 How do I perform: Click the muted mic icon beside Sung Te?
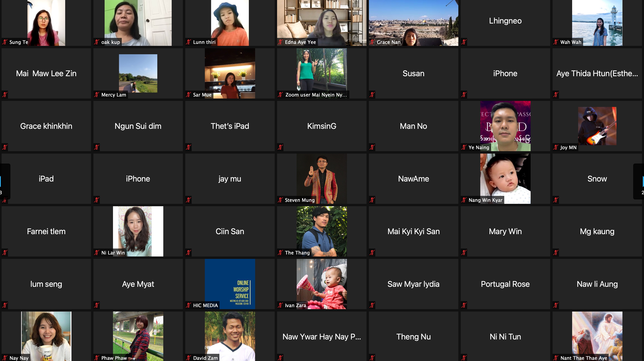pos(5,42)
